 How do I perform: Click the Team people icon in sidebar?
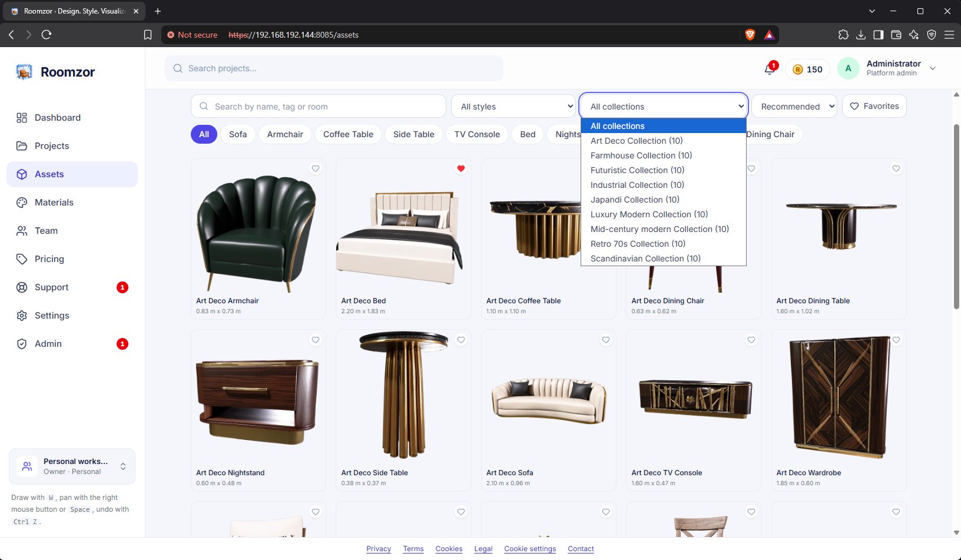point(22,231)
